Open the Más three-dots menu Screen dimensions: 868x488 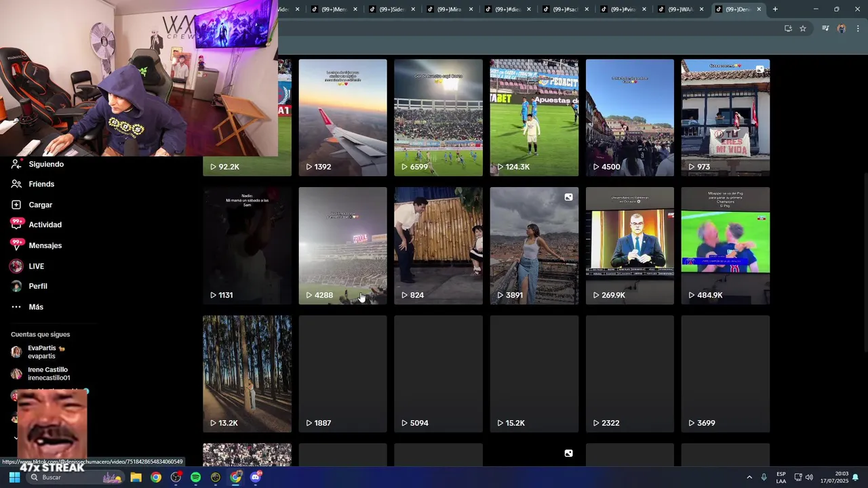[x=16, y=307]
